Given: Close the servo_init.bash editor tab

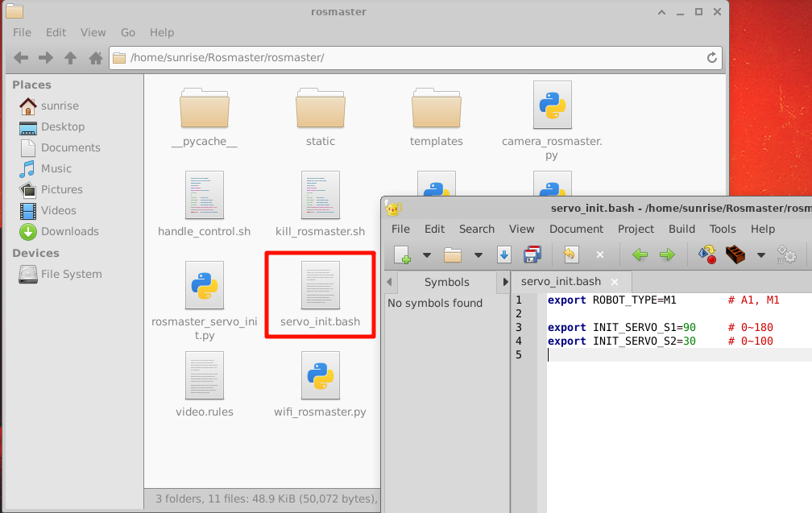Looking at the screenshot, I should point(615,282).
